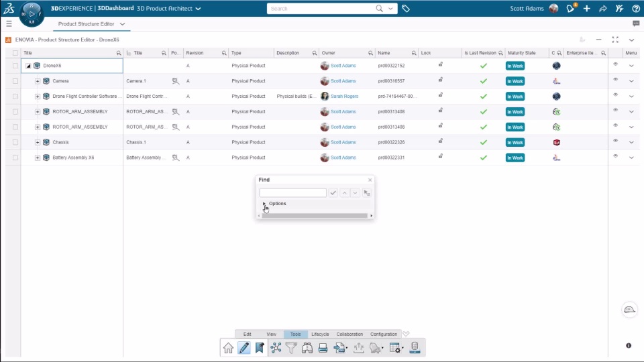Check the Camera row checkbox
The height and width of the screenshot is (362, 644).
pos(15,81)
